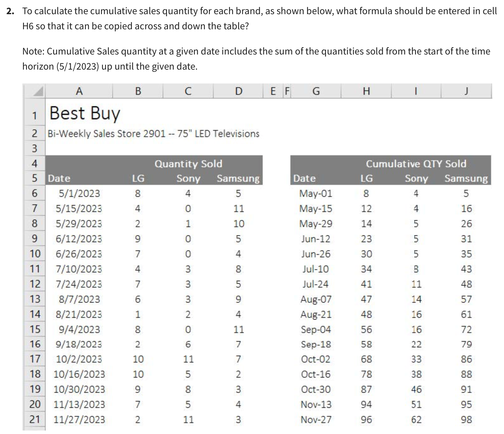Image resolution: width=504 pixels, height=434 pixels.
Task: Select row 12 header
Action: [x=35, y=284]
